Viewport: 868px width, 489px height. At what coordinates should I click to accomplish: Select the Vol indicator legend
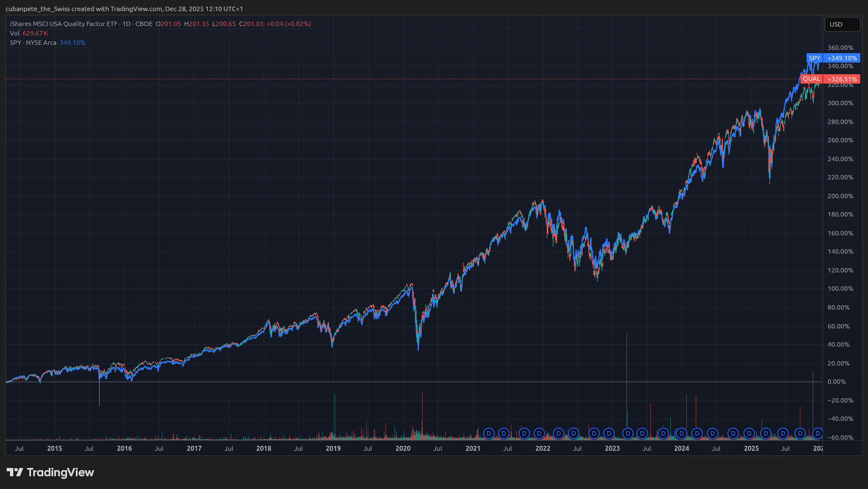pyautogui.click(x=15, y=33)
